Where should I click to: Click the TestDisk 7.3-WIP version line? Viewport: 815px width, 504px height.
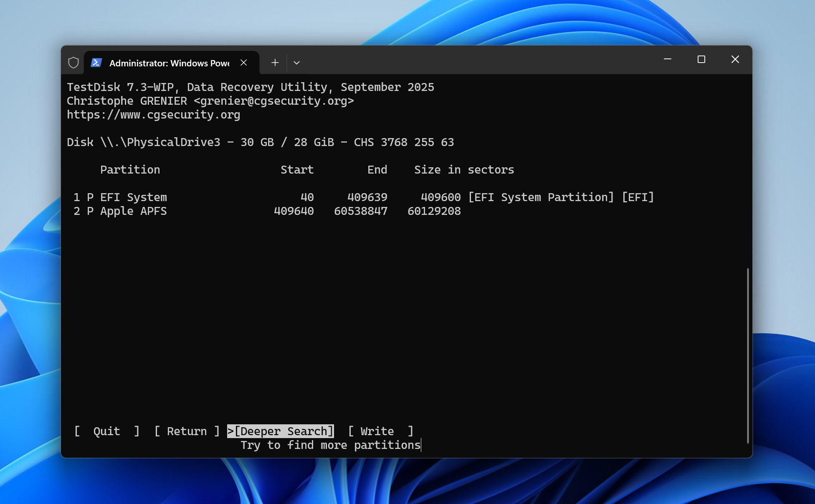(251, 87)
